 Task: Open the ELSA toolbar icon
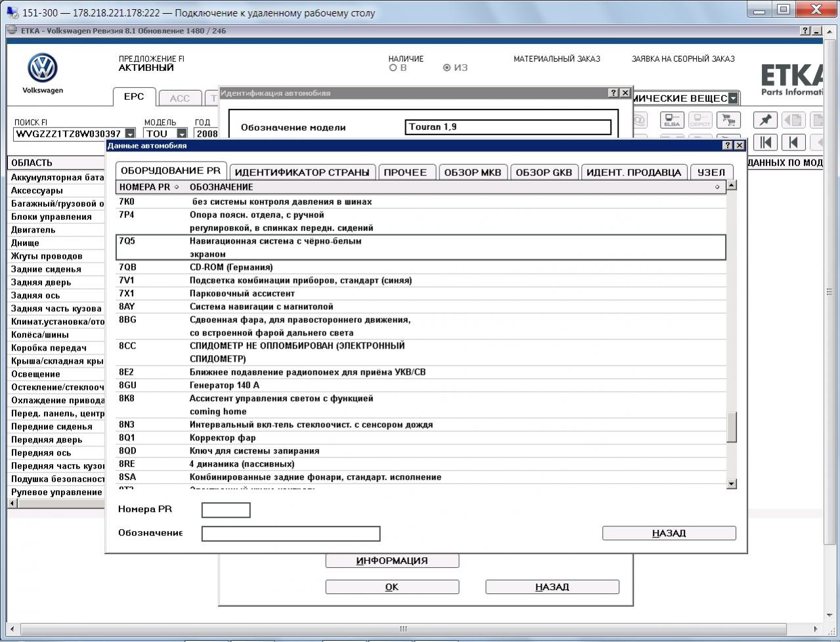pyautogui.click(x=672, y=120)
